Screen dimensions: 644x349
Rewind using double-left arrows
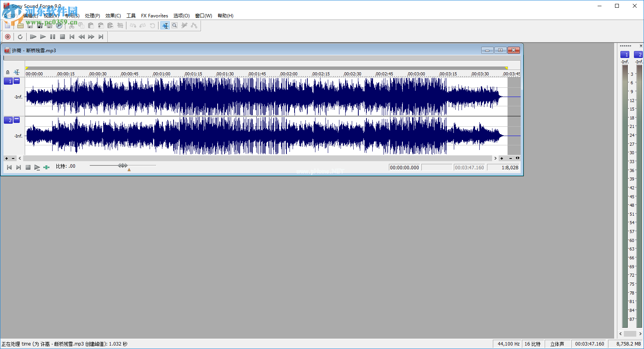[82, 37]
